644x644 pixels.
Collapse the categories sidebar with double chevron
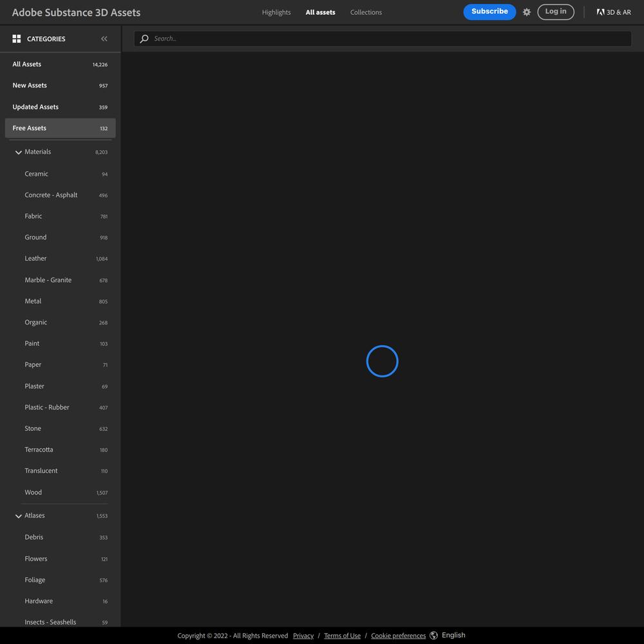point(104,39)
